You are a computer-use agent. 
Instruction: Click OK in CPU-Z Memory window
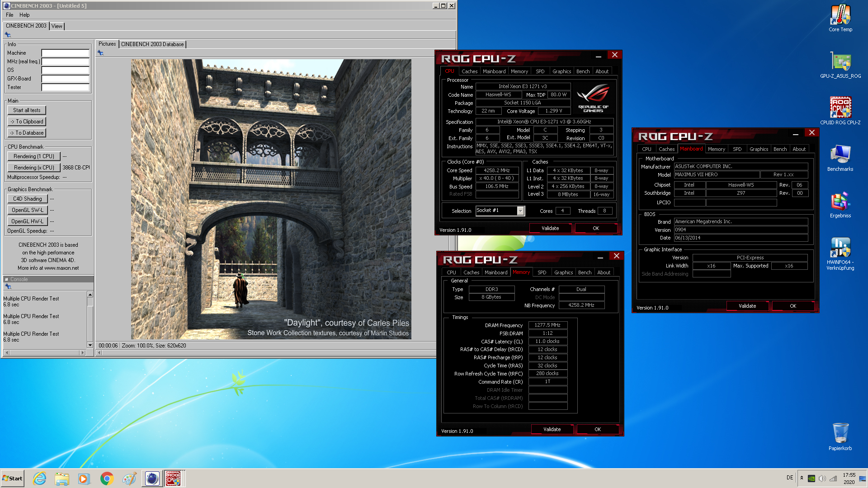coord(598,429)
